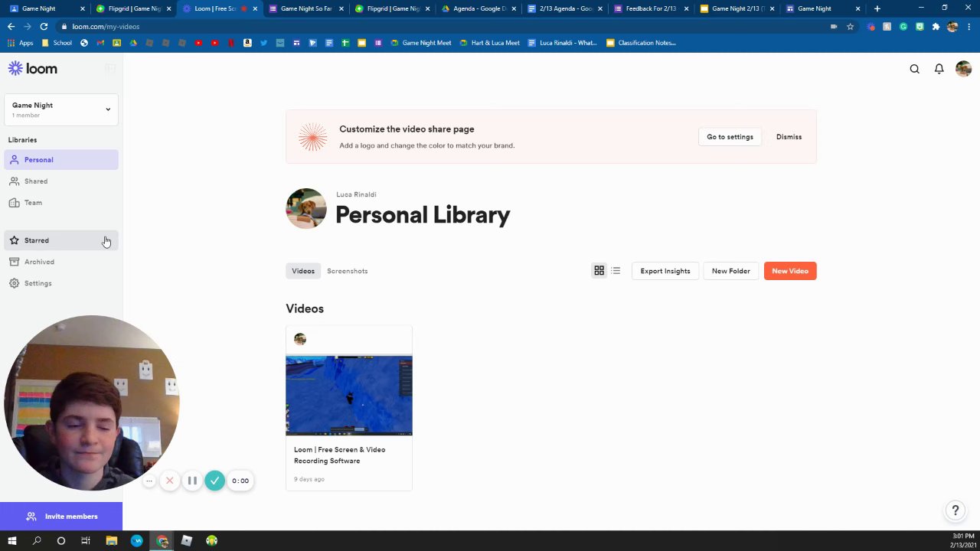The image size is (980, 551).
Task: Open Roblox app from taskbar
Action: click(x=187, y=541)
